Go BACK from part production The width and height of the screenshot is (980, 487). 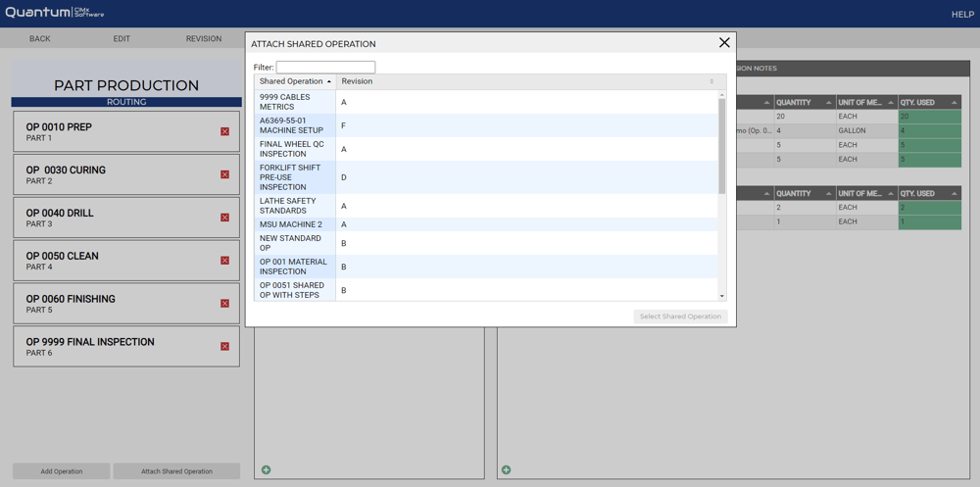(x=40, y=38)
